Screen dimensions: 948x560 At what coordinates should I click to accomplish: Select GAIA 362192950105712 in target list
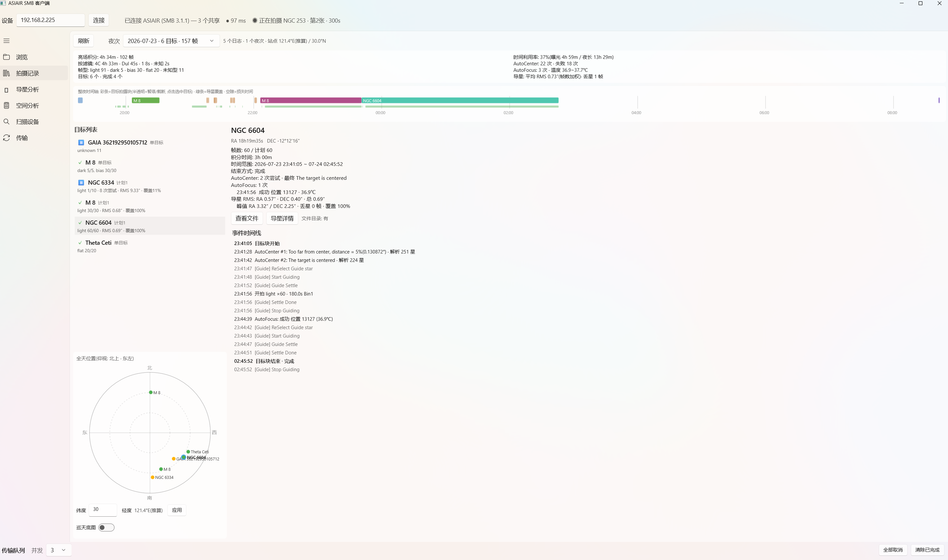pos(150,146)
